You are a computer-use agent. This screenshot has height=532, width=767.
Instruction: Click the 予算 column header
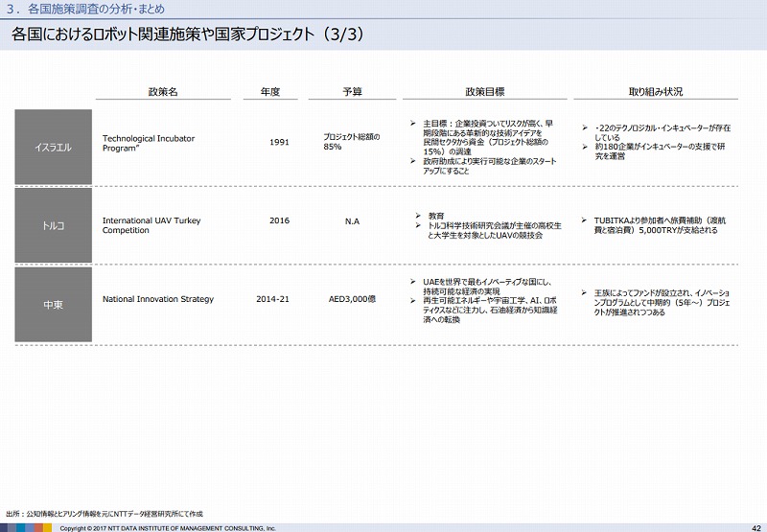point(352,92)
